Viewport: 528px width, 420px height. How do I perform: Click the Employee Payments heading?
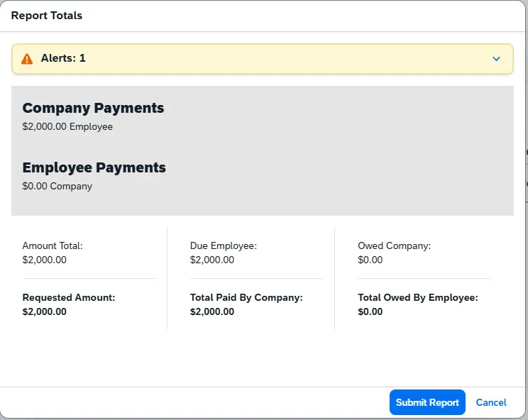pos(94,167)
